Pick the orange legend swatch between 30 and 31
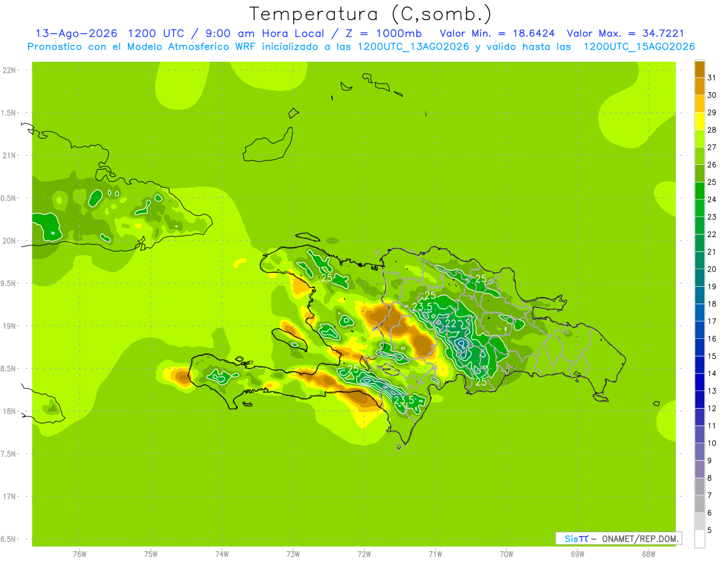The height and width of the screenshot is (562, 728). point(699,86)
